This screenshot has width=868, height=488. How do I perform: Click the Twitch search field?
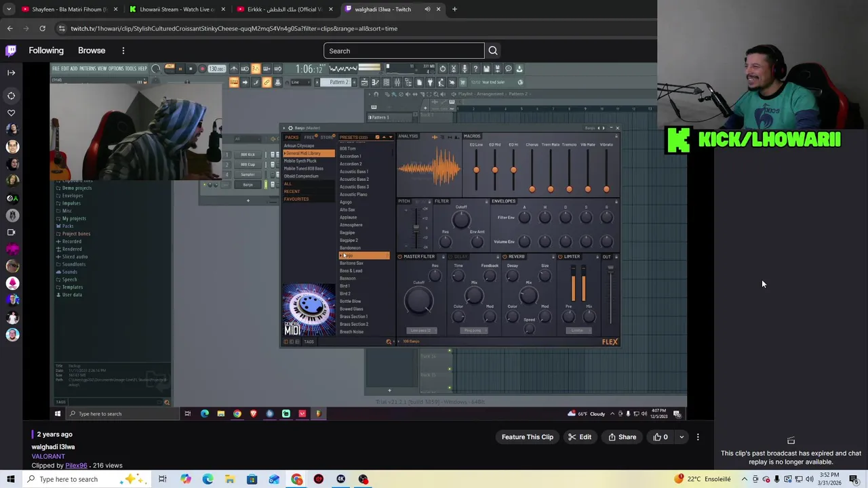(x=403, y=51)
